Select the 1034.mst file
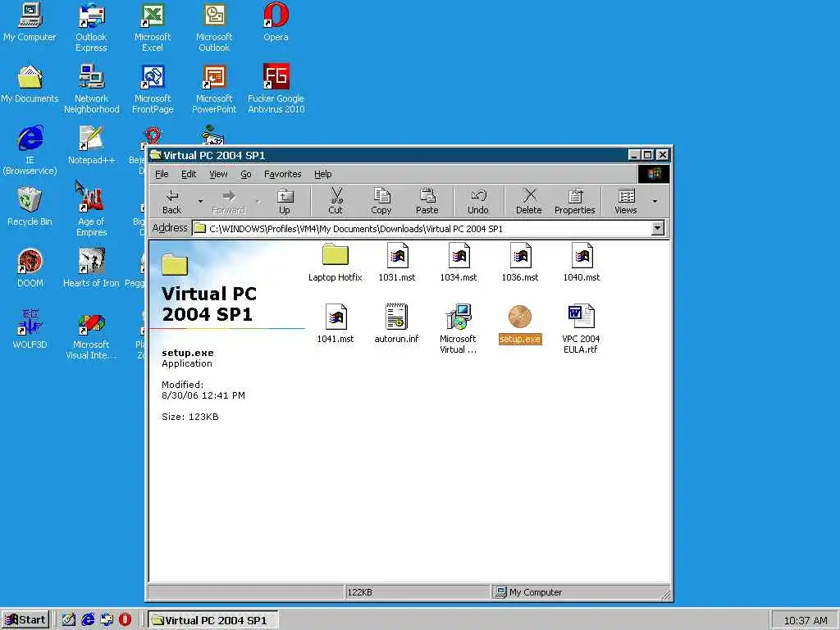Screen dimensions: 840x630 (x=459, y=262)
